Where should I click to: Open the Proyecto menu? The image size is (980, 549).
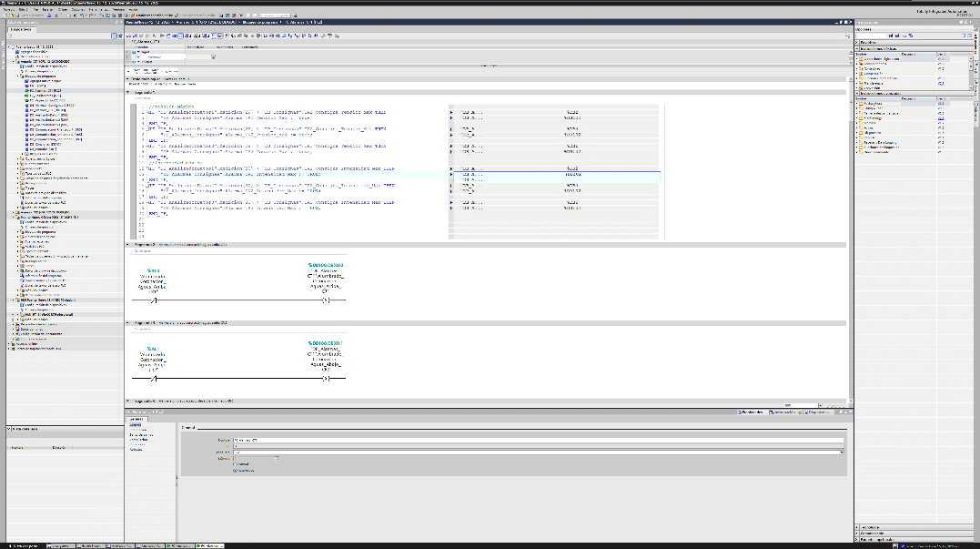tap(9, 9)
